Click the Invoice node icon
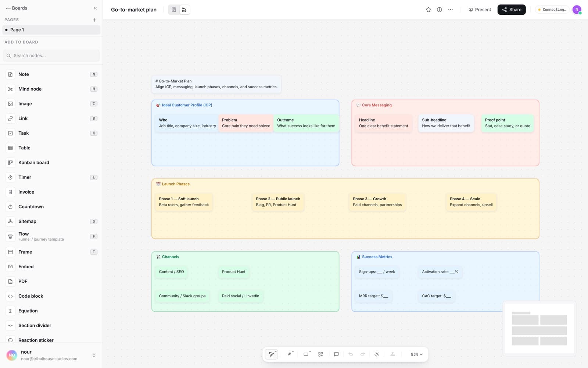 (x=10, y=192)
